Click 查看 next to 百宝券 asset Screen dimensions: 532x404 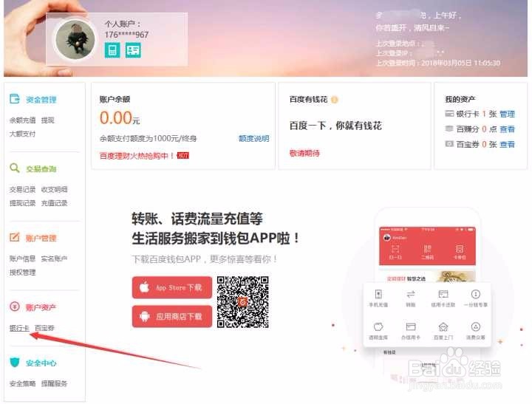click(x=507, y=144)
